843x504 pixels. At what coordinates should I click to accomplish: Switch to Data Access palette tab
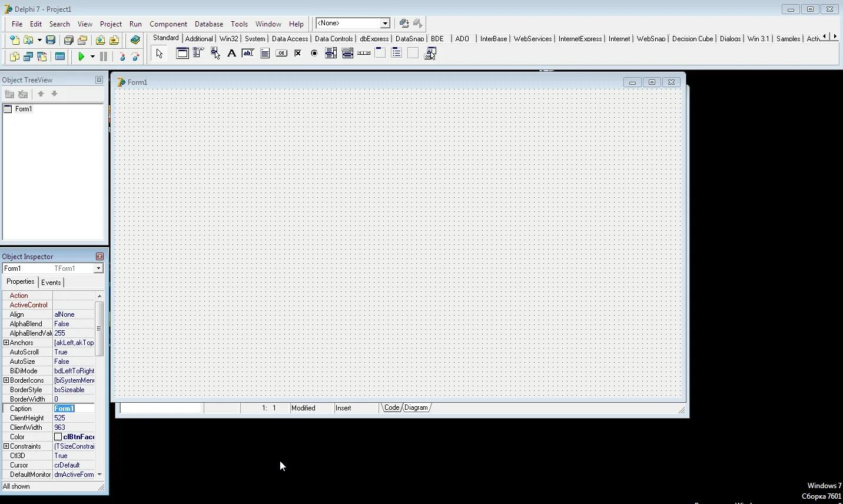tap(290, 39)
